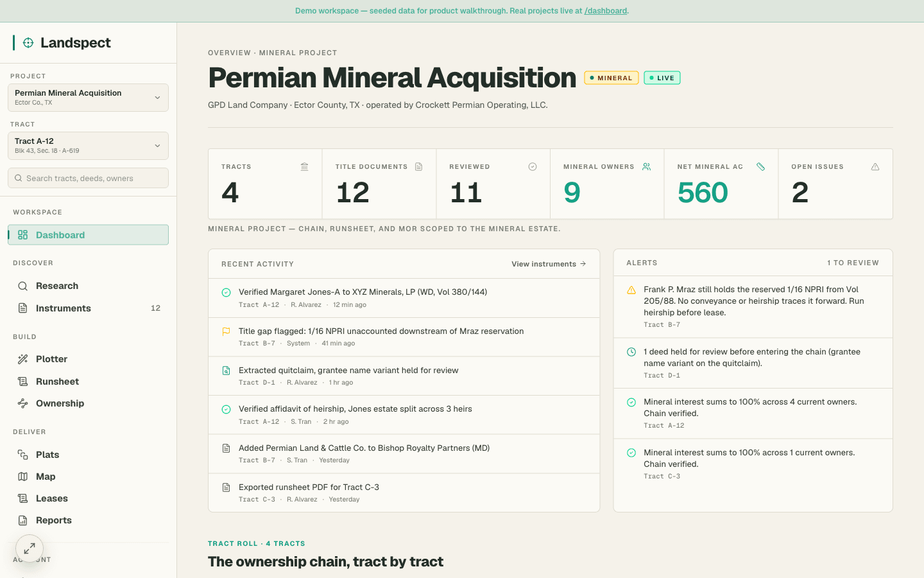Click the Research magnifier icon
The width and height of the screenshot is (924, 578).
point(23,286)
